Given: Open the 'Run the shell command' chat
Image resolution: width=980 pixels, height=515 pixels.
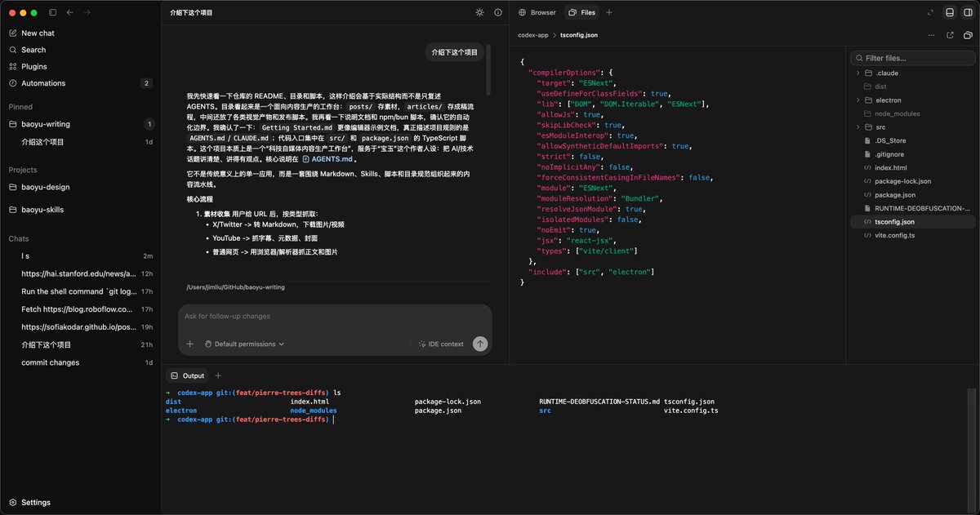Looking at the screenshot, I should 80,291.
